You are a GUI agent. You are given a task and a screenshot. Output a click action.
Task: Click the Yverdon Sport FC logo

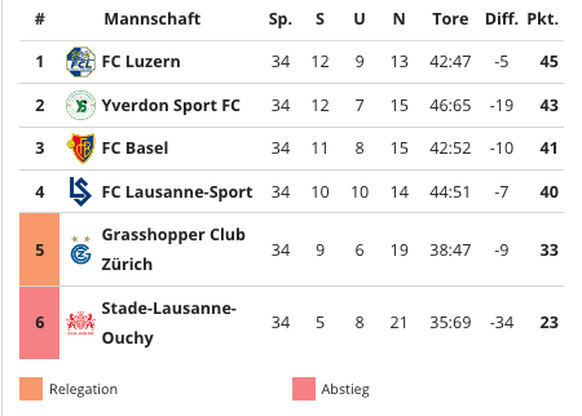(81, 105)
